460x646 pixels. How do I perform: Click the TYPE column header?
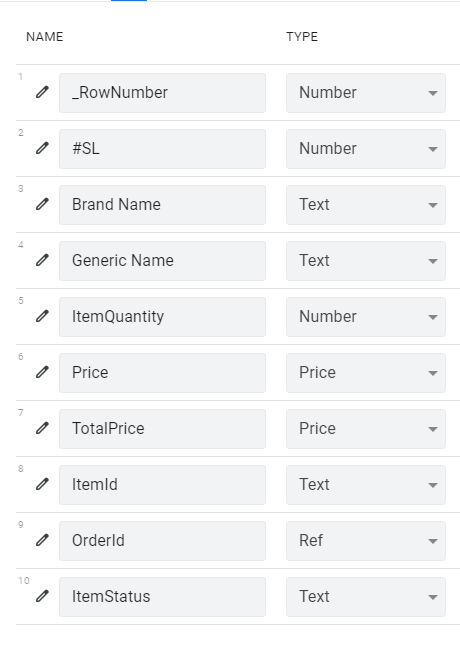pos(302,37)
